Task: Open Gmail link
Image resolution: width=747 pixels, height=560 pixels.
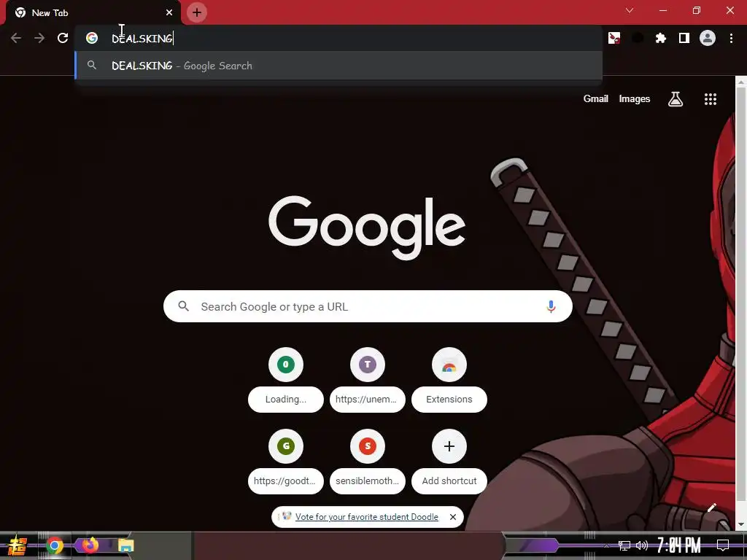Action: (x=595, y=98)
